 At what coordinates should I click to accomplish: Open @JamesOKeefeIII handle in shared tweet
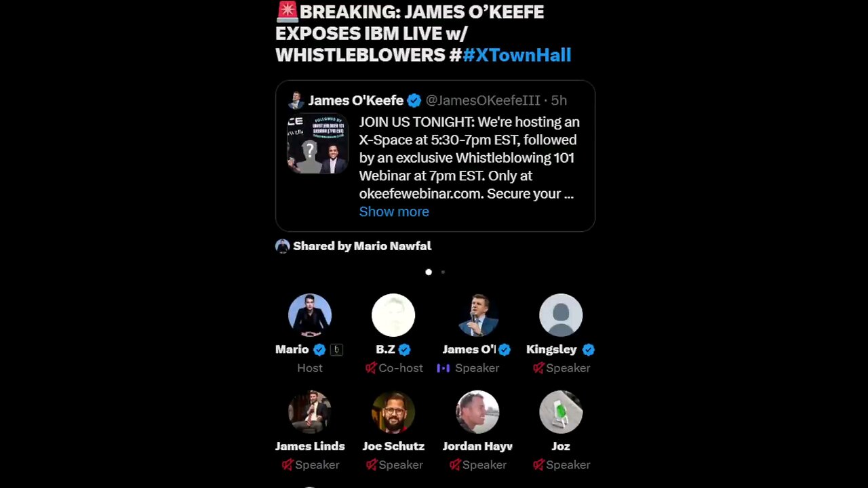pyautogui.click(x=483, y=100)
